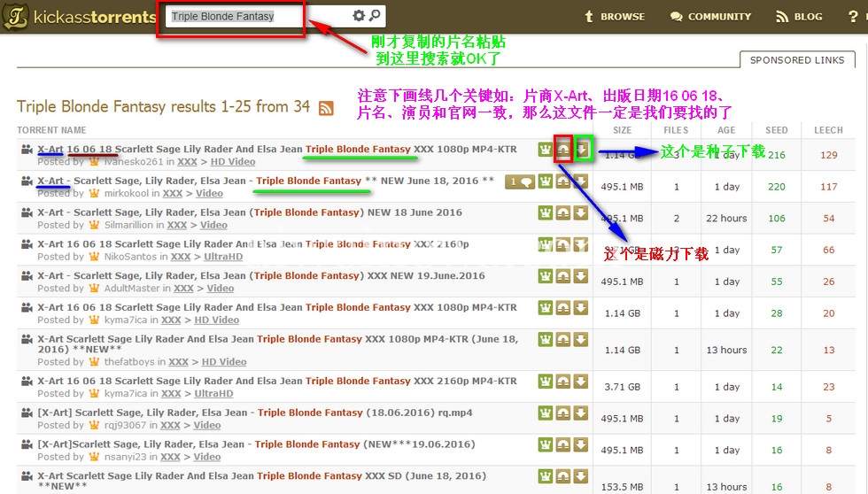Click the download arrow in nsanyi23's row

pos(581,444)
